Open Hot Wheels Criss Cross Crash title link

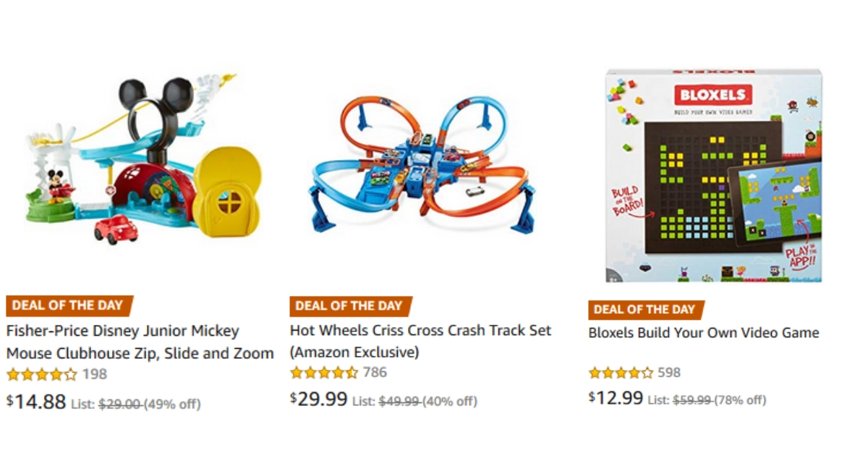(x=420, y=341)
